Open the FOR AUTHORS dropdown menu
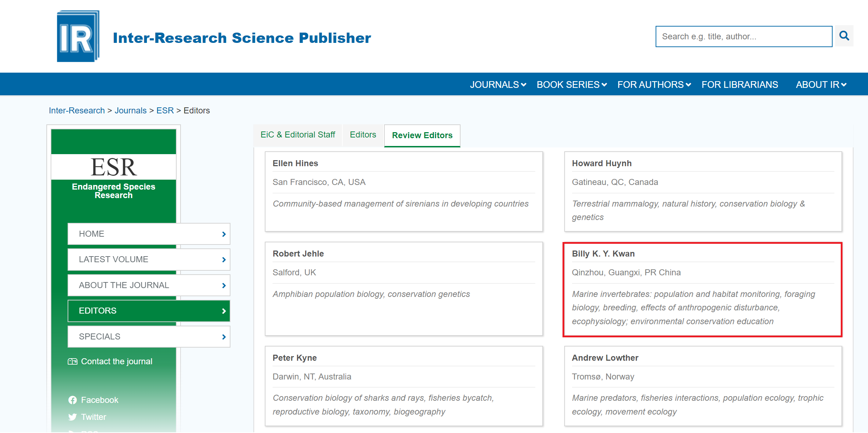868x433 pixels. point(654,85)
